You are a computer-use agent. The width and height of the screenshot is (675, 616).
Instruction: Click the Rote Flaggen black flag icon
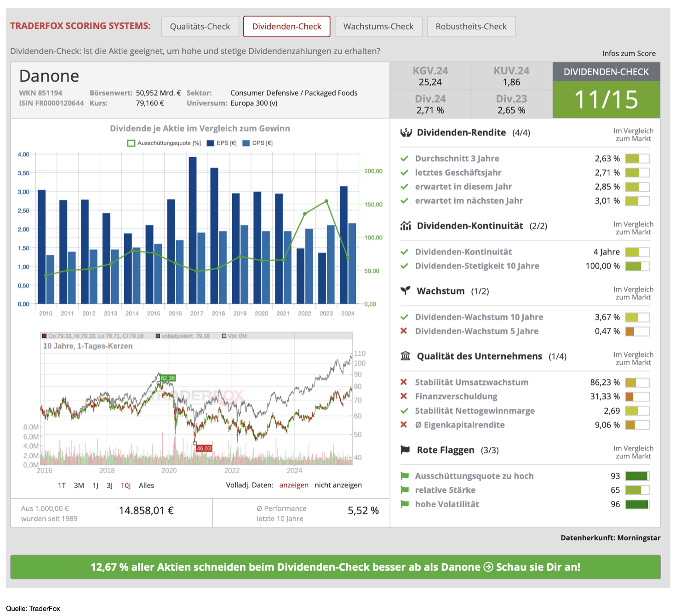point(405,450)
